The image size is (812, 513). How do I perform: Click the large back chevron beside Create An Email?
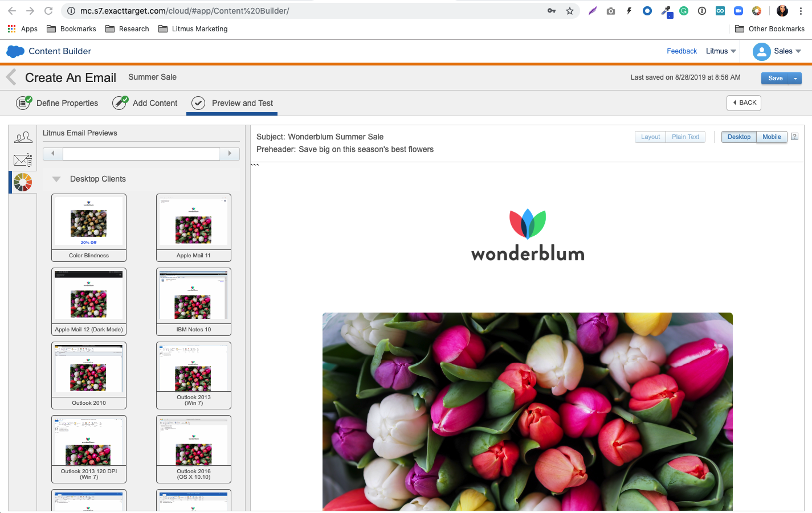coord(11,77)
